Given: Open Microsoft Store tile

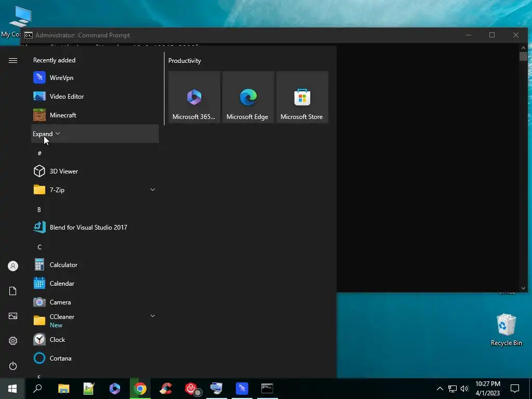Looking at the screenshot, I should [x=302, y=97].
